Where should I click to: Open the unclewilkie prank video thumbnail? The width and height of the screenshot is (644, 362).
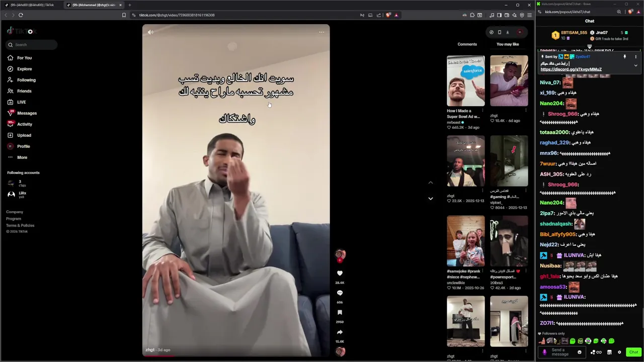[x=466, y=241]
